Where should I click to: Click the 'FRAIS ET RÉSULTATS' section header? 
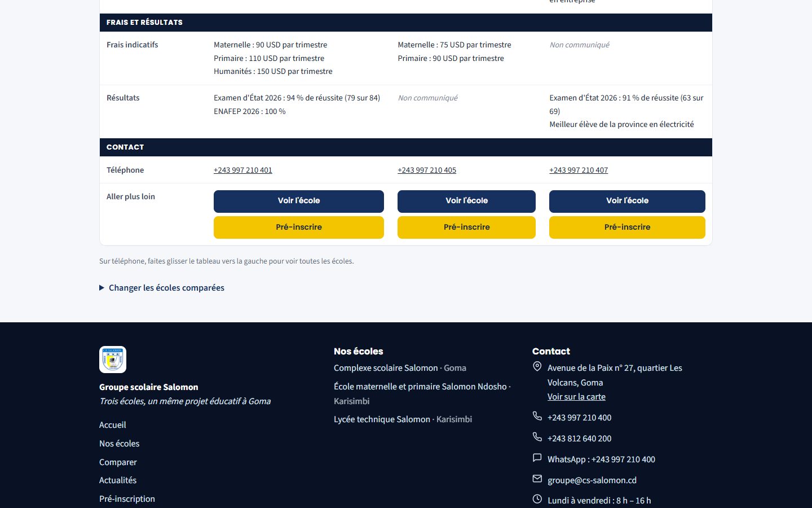click(406, 23)
